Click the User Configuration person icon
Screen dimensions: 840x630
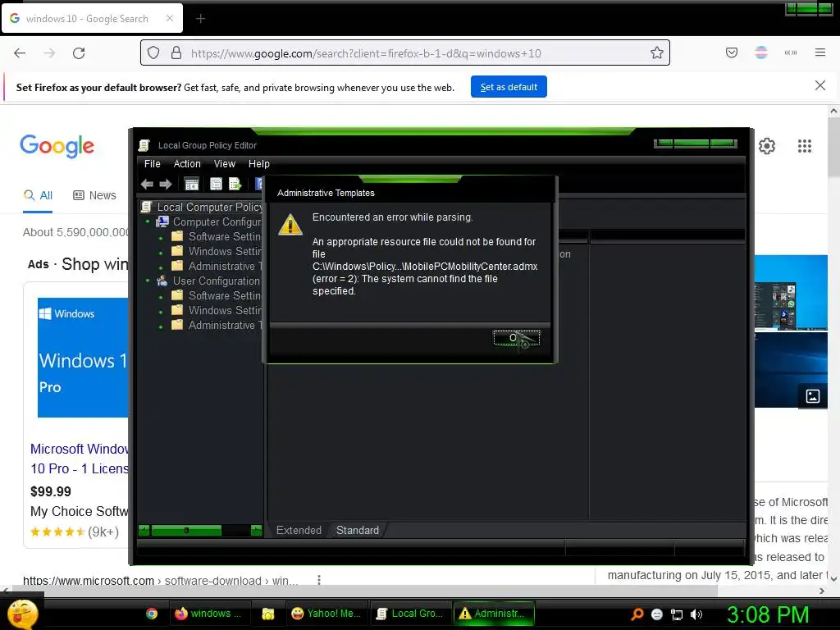click(162, 281)
